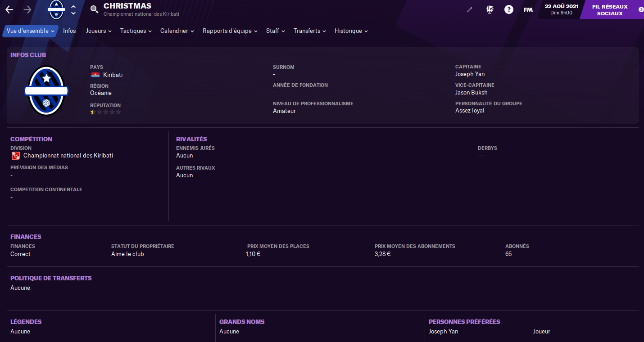Screen dimensions: 644x342
Task: Click the Grands Noms heading
Action: click(242, 322)
